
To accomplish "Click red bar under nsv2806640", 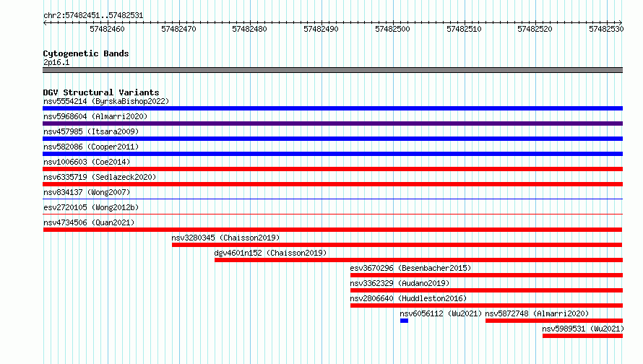I will click(x=486, y=305).
